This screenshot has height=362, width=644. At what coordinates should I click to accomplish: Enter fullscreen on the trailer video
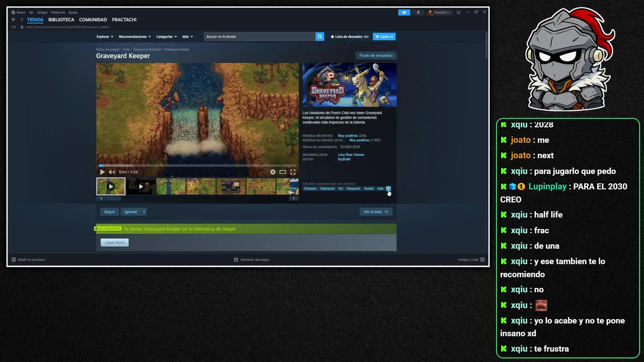tap(293, 172)
